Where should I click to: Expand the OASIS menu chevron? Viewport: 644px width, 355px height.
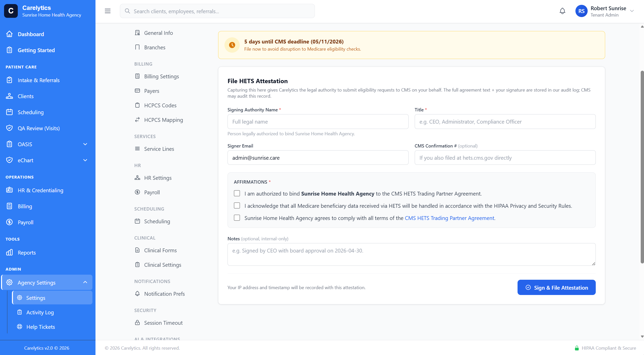85,144
